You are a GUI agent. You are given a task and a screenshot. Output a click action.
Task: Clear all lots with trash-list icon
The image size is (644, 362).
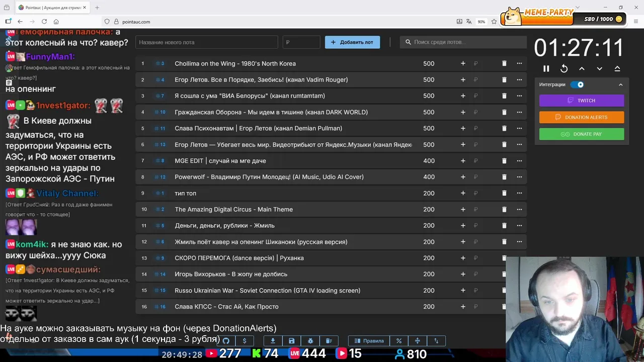329,341
